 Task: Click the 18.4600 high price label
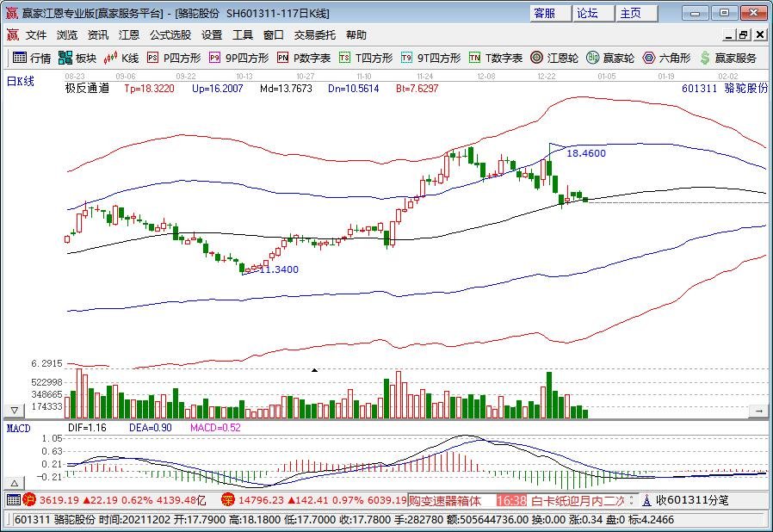586,153
